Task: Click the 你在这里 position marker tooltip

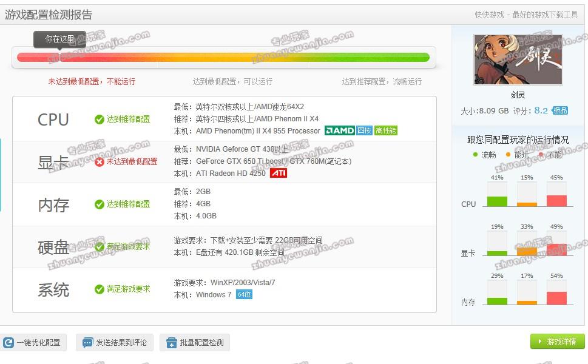Action: [59, 39]
